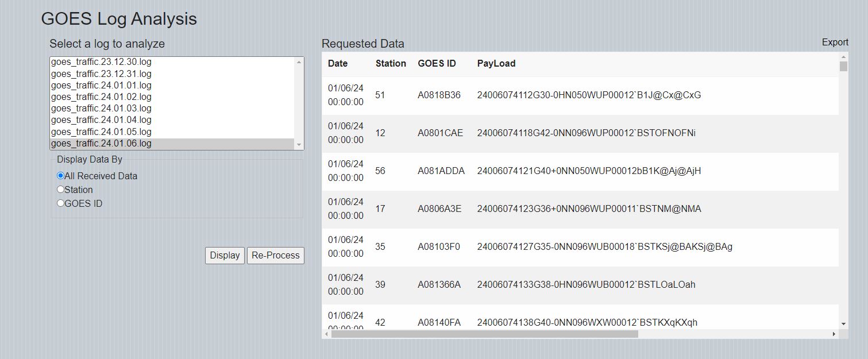Click the PayLoad column header
The image size is (868, 359).
tap(496, 64)
